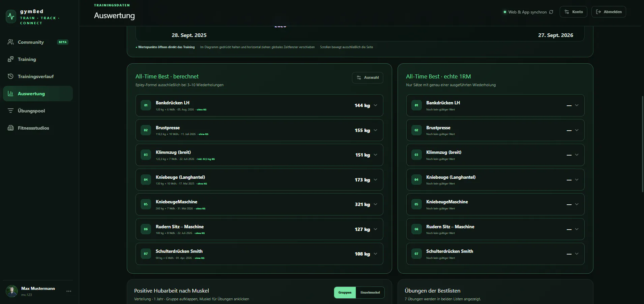Click the Abmelden logout button
Image resolution: width=644 pixels, height=304 pixels.
click(609, 12)
